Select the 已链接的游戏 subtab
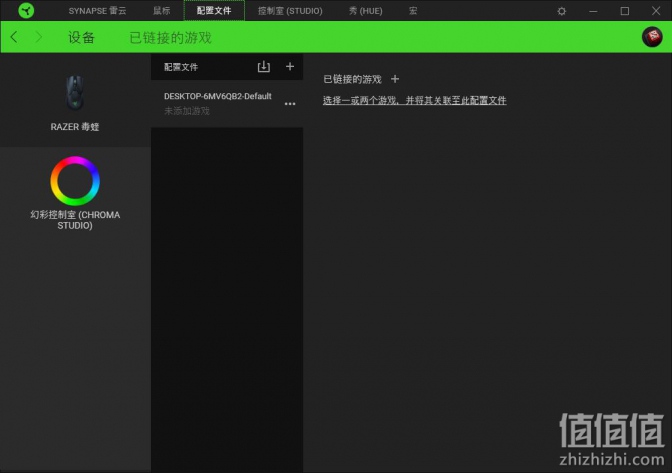Viewport: 672px width, 473px height. coord(170,38)
